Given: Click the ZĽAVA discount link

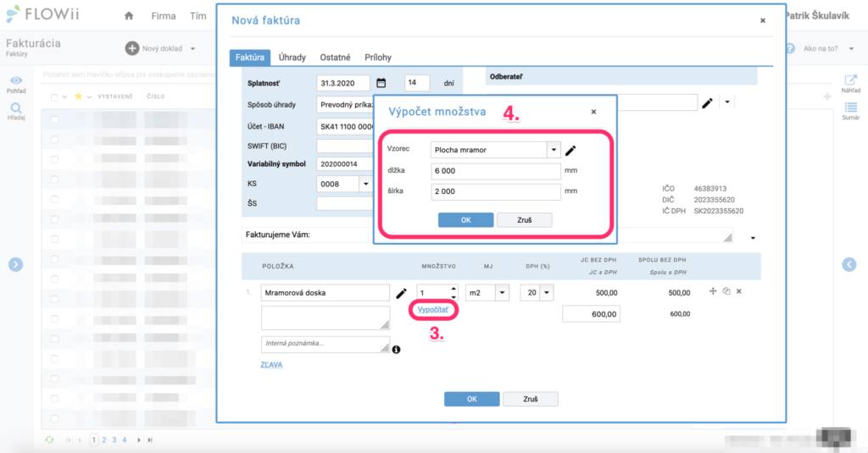Looking at the screenshot, I should (x=271, y=364).
